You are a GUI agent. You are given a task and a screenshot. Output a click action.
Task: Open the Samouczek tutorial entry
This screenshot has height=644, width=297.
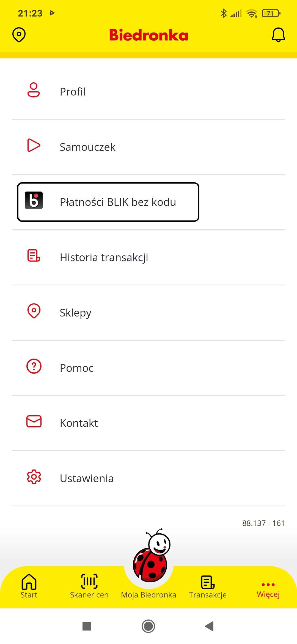click(x=87, y=146)
